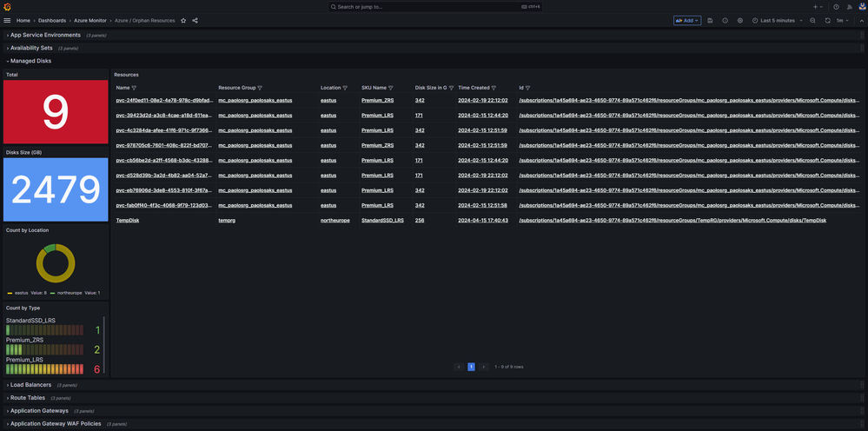The width and height of the screenshot is (868, 431).
Task: Expand the App Service Environments row
Action: click(x=45, y=35)
